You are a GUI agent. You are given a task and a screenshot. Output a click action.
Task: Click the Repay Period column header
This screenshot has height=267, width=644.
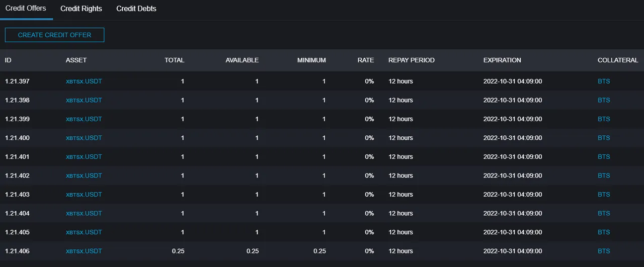pos(412,60)
